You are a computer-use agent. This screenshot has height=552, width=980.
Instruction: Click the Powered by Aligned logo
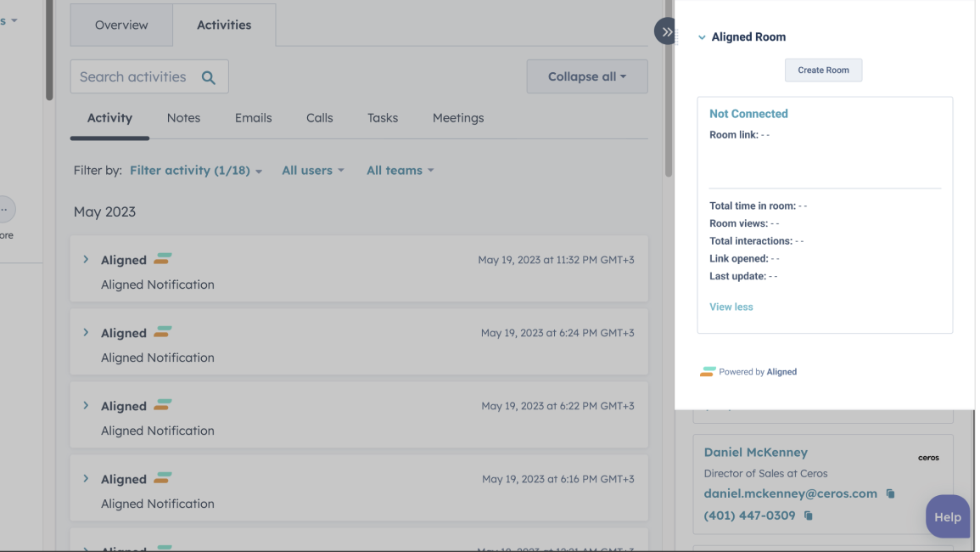708,372
